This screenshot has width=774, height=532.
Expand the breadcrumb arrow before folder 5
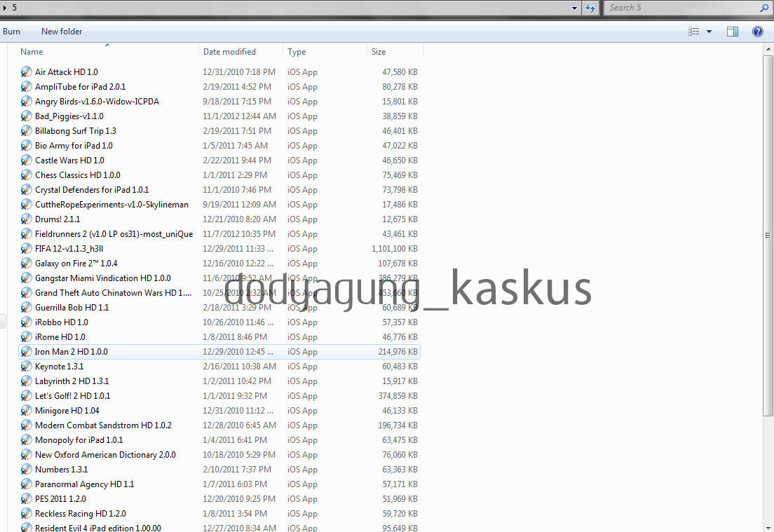click(5, 8)
